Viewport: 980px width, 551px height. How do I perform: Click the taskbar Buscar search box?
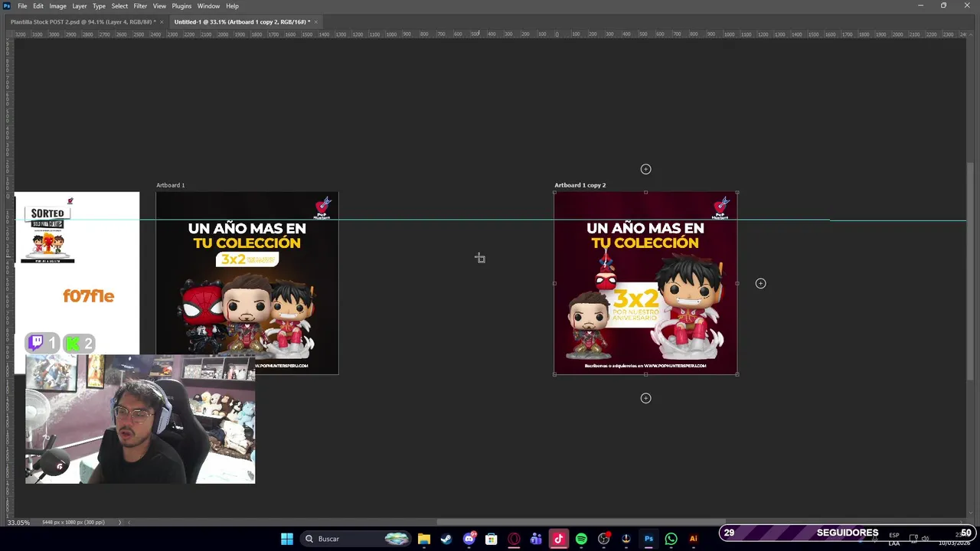pos(356,539)
